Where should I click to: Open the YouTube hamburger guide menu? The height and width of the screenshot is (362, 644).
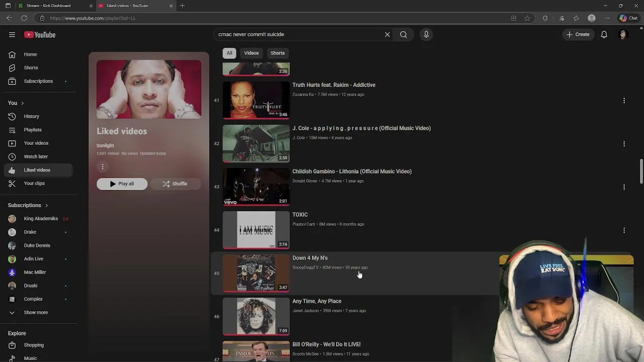12,35
